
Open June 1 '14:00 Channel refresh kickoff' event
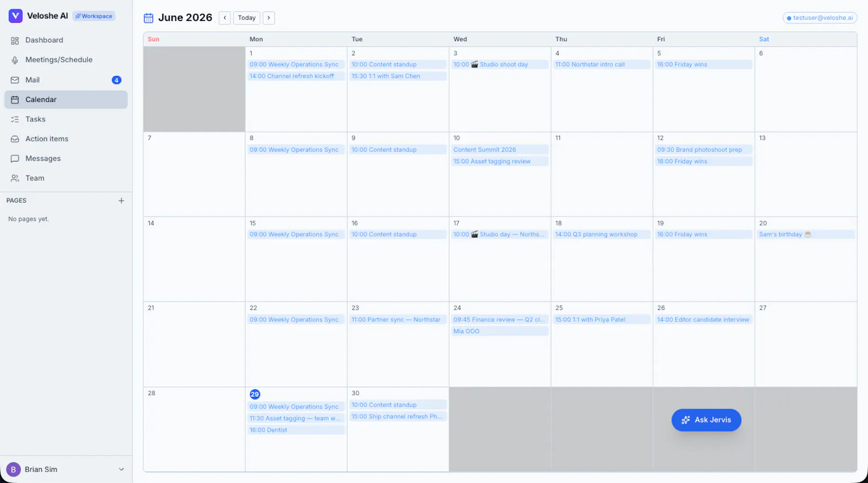pos(296,76)
